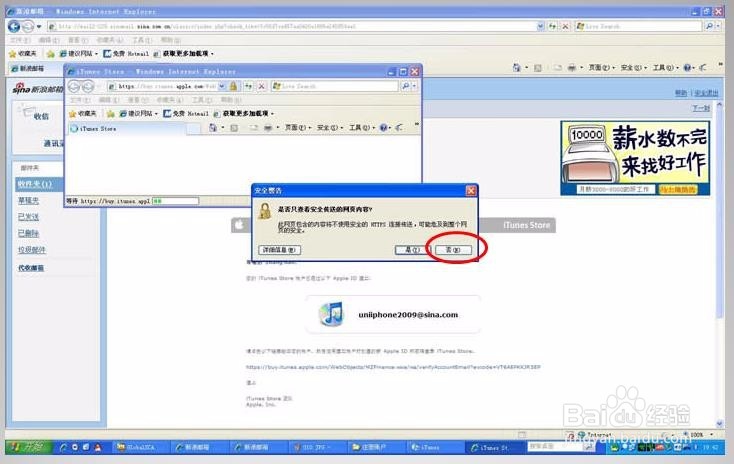Screen dimensions: 734x464
Task: Click the Sina page's scrollbar up arrow
Action: [720, 105]
